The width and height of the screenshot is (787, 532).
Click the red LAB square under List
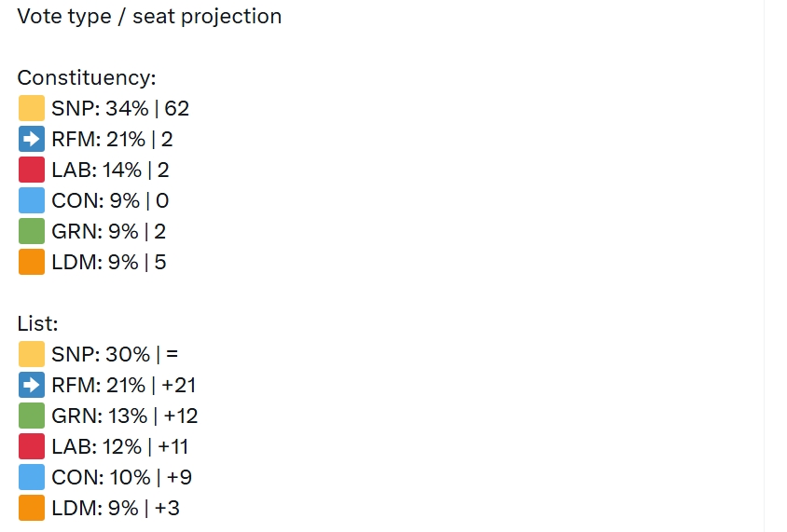click(32, 446)
